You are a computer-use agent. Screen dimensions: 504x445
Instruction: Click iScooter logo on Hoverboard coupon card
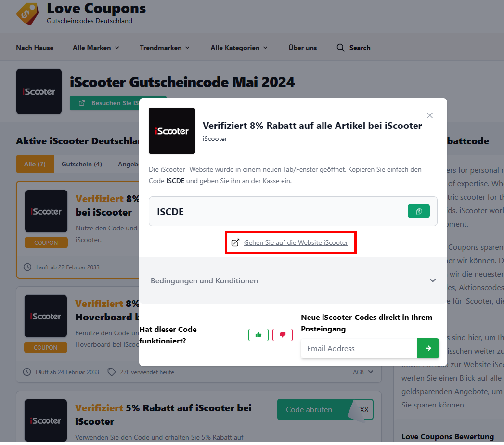click(46, 316)
